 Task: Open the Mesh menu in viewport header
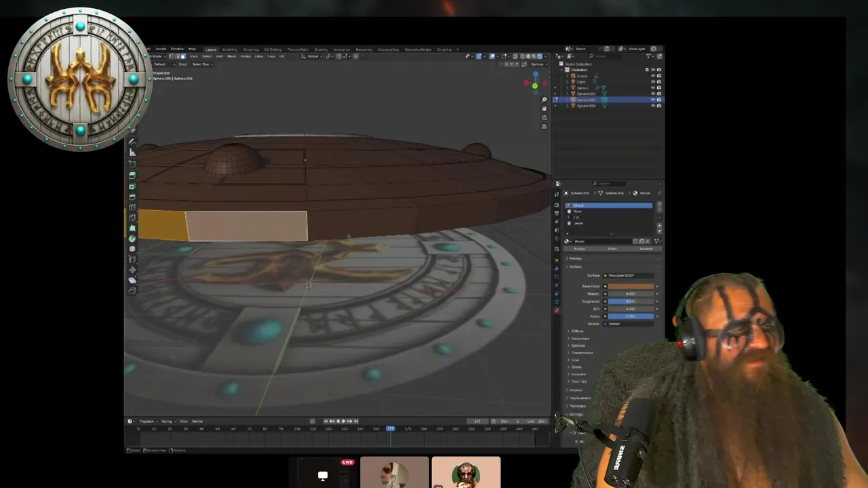(231, 56)
